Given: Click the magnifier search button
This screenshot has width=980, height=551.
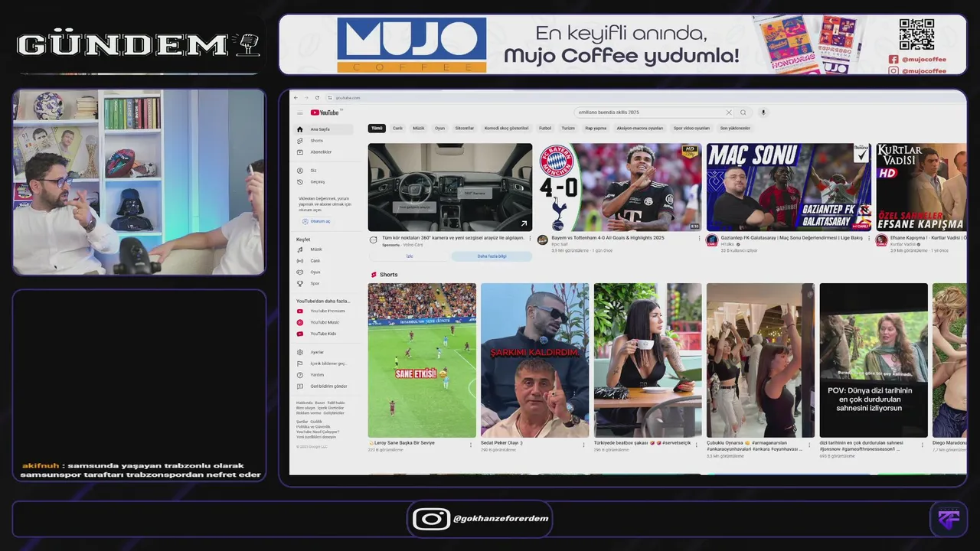Looking at the screenshot, I should [x=743, y=112].
